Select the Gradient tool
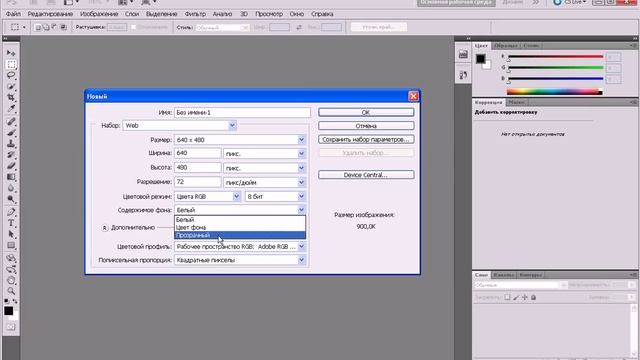The width and height of the screenshot is (640, 360). pos(11,177)
